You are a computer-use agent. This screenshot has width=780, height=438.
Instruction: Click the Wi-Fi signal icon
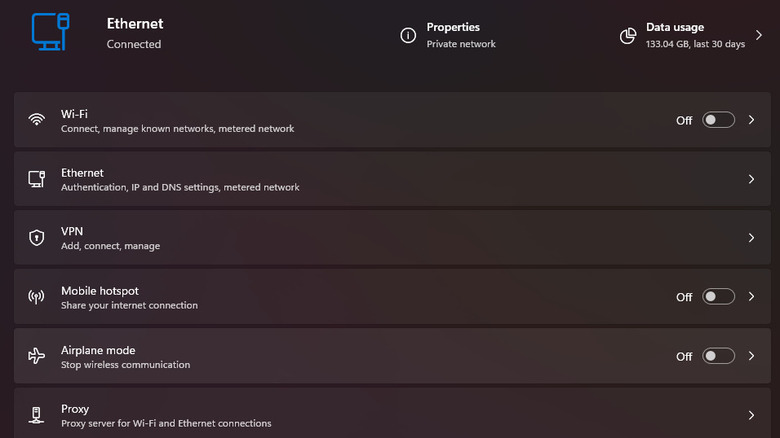37,120
